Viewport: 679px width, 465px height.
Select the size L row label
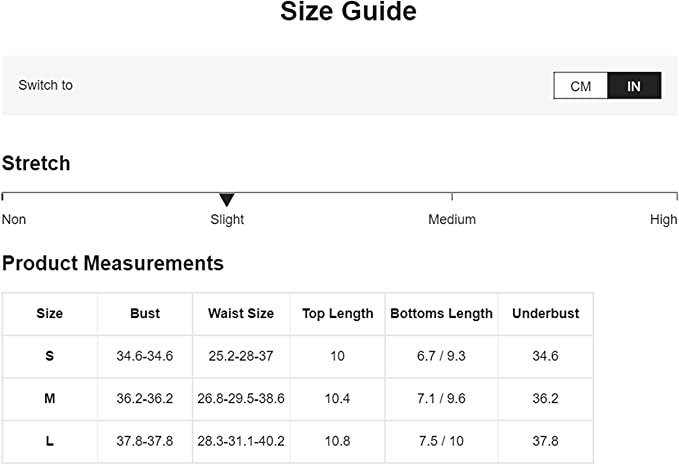49,441
